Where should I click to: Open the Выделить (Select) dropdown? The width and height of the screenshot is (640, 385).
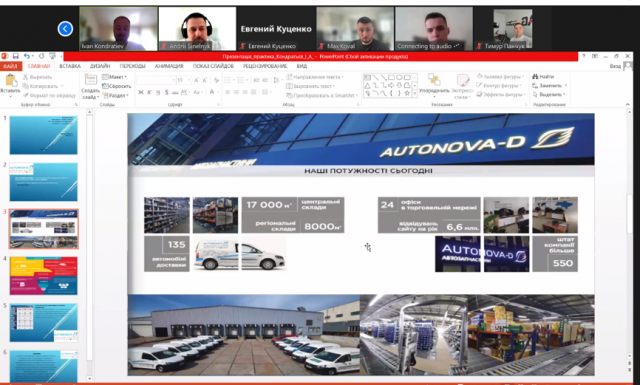tap(550, 94)
